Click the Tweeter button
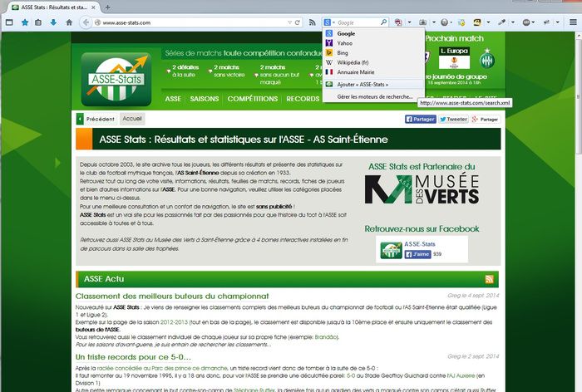The width and height of the screenshot is (582, 392). [x=453, y=119]
